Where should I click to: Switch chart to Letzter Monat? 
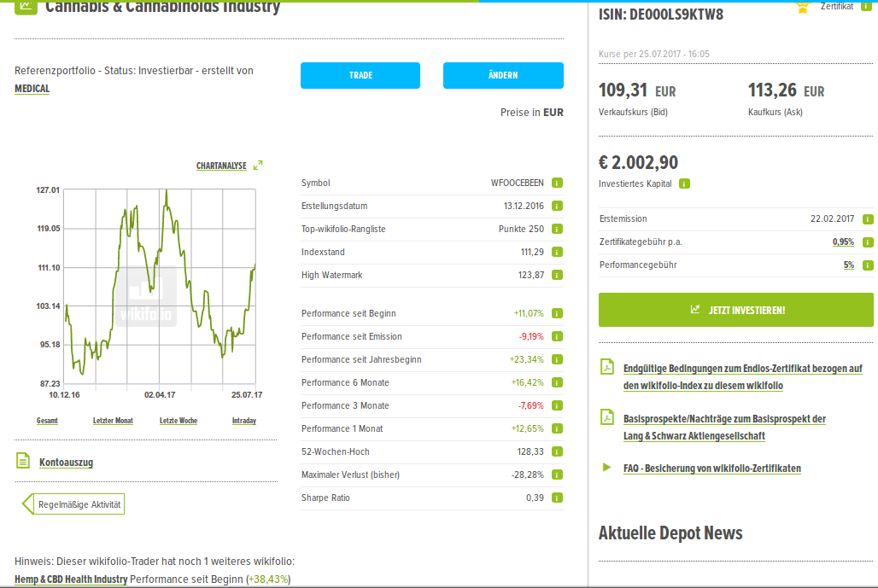(x=113, y=421)
